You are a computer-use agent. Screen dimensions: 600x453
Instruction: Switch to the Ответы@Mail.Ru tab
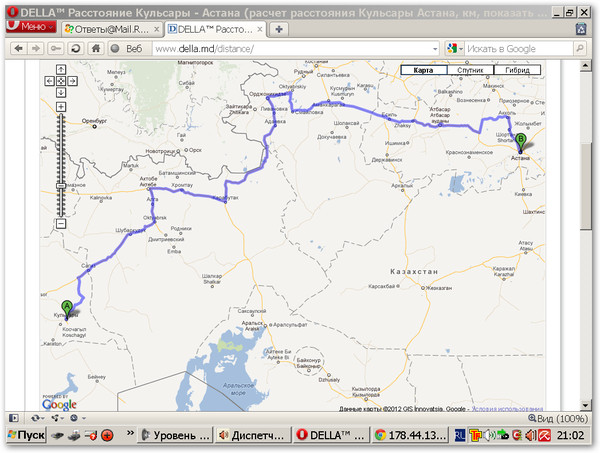coord(108,28)
